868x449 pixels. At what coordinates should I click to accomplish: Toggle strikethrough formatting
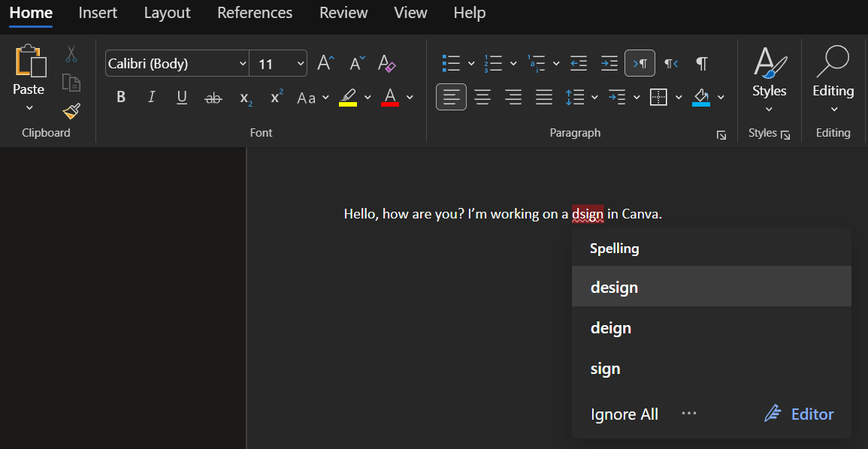[213, 98]
